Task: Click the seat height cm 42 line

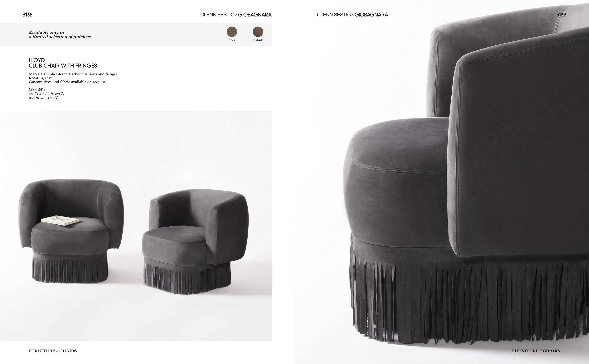Action: point(43,97)
